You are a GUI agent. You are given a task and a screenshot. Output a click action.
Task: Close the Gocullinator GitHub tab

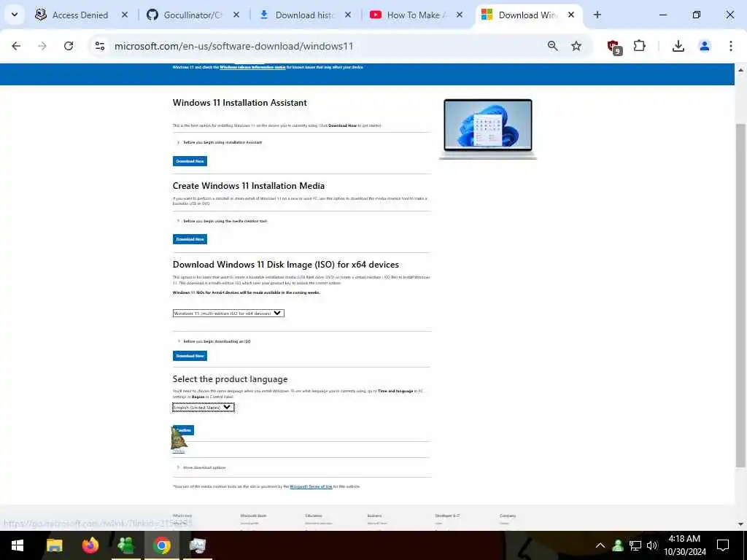click(x=236, y=15)
